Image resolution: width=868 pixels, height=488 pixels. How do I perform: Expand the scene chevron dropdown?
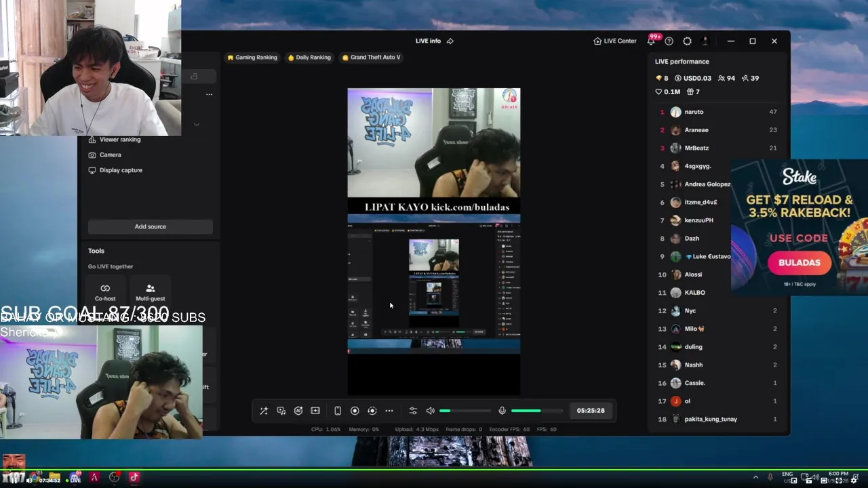197,125
